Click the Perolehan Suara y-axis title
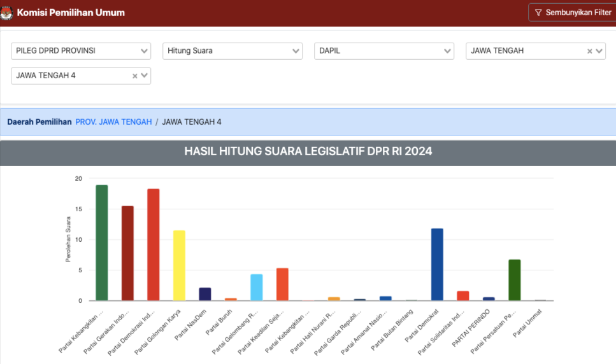 click(68, 239)
